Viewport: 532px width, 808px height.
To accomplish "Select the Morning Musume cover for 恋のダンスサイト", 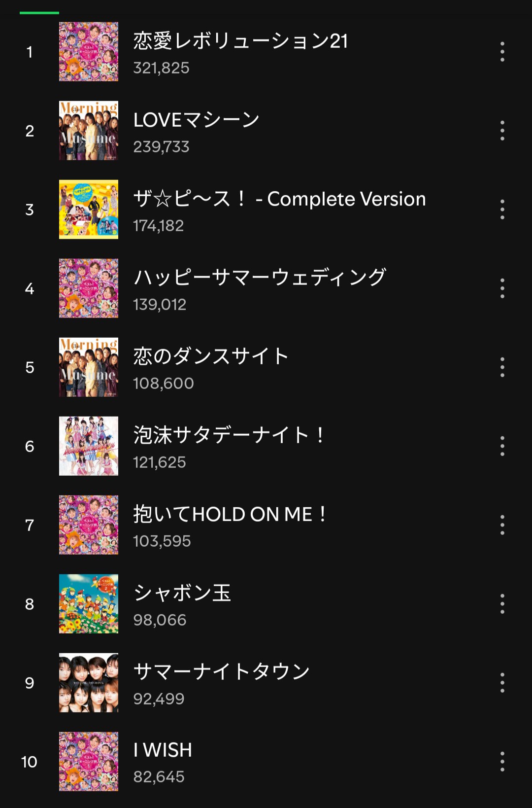I will point(89,367).
